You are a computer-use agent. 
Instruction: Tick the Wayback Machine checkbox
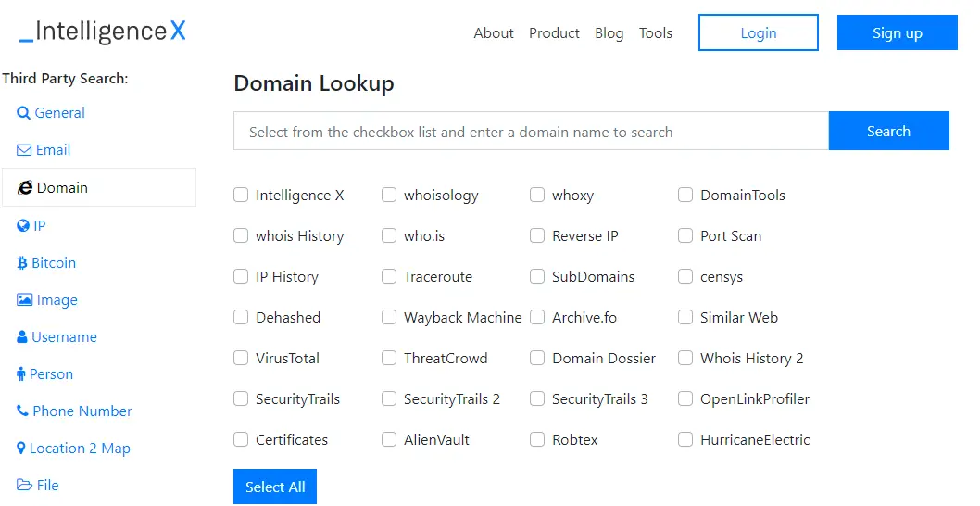pos(389,317)
